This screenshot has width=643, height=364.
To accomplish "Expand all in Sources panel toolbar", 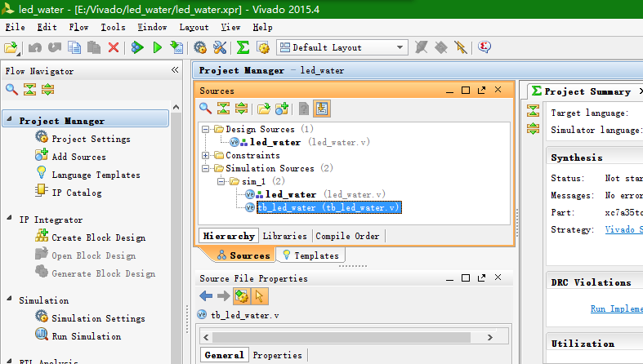I will click(242, 109).
